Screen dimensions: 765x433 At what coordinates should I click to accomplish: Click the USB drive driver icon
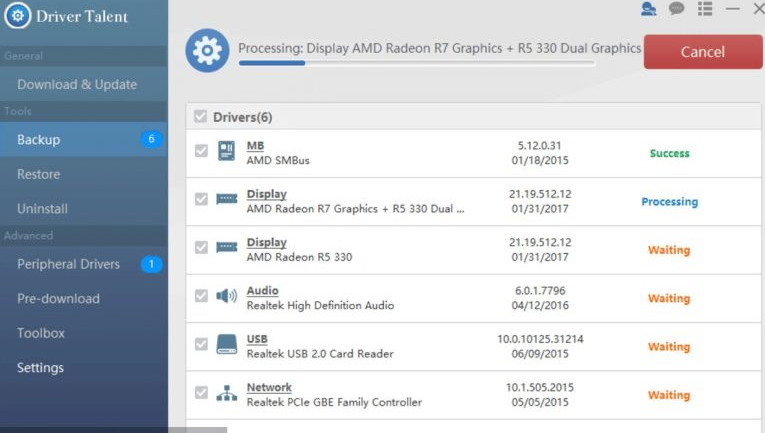[x=226, y=345]
